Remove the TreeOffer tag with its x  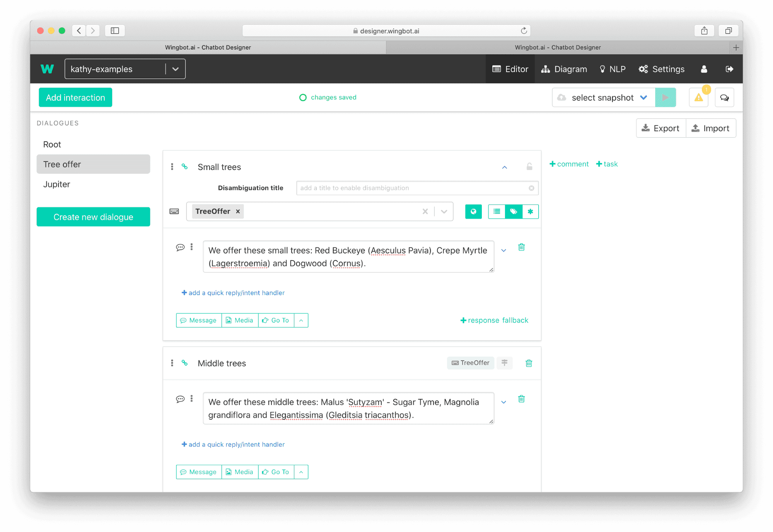click(238, 211)
